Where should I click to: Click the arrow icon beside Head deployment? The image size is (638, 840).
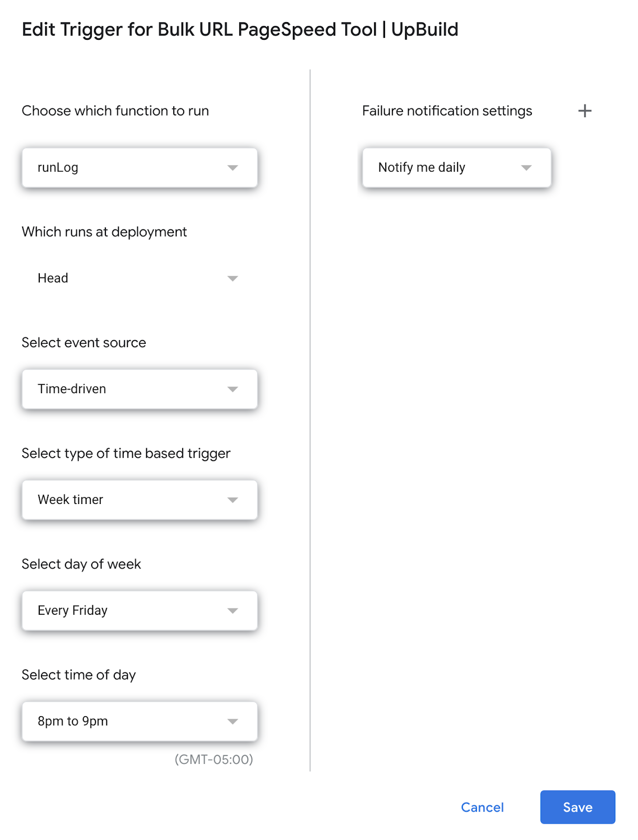tap(232, 278)
